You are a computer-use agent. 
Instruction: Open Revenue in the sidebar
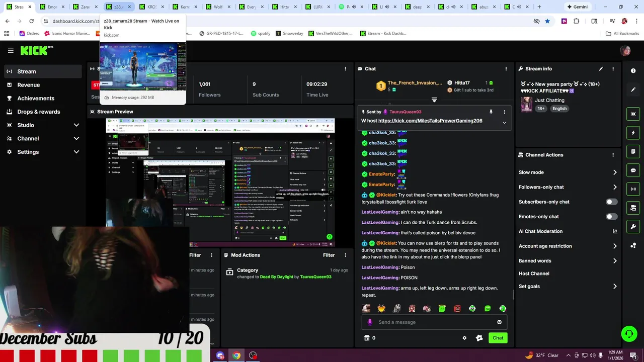coord(43,85)
